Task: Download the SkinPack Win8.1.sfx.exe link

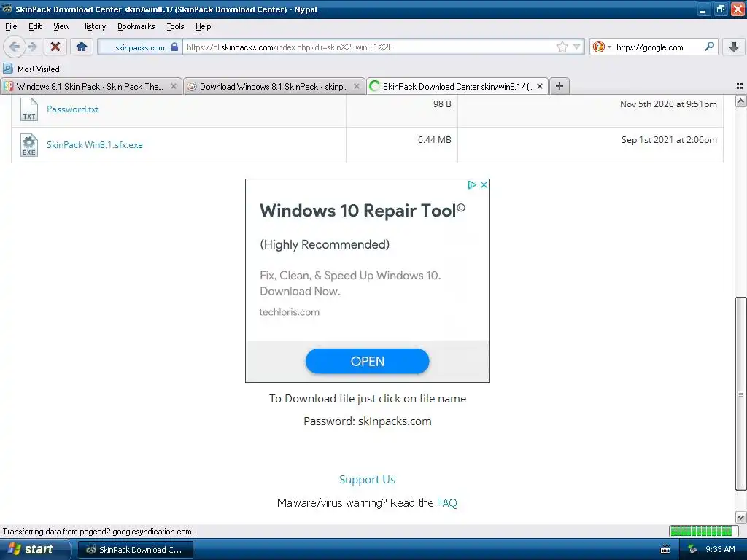Action: coord(94,145)
